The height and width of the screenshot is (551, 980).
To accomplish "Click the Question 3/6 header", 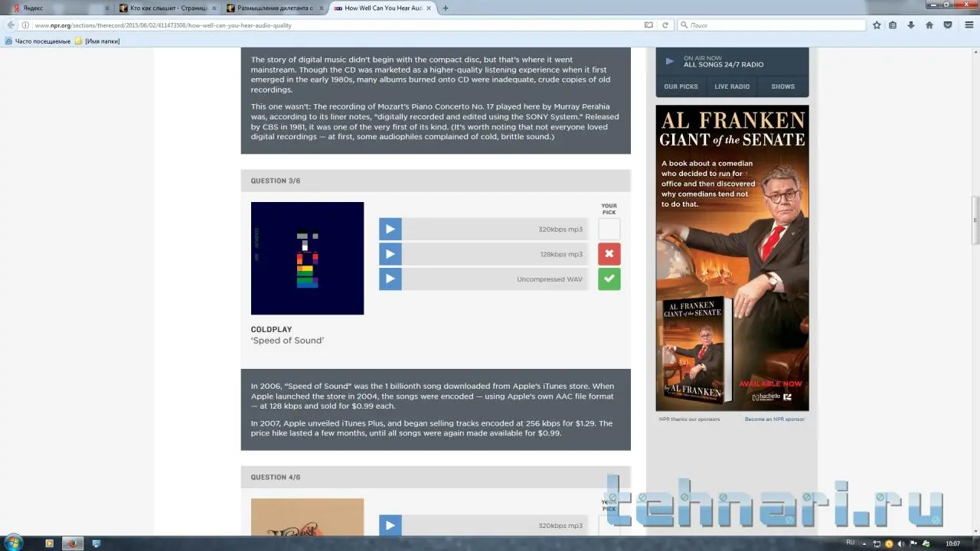I will [436, 181].
